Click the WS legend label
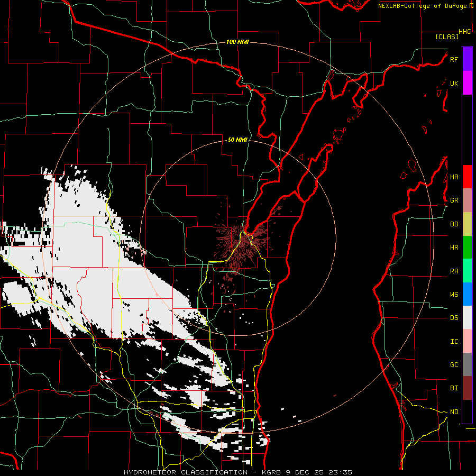 pyautogui.click(x=454, y=295)
